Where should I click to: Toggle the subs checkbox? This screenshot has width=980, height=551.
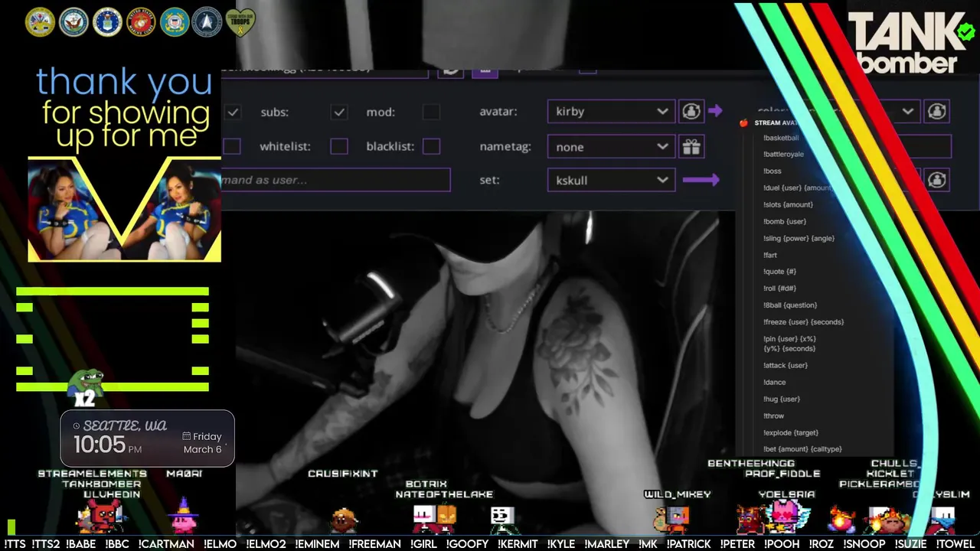(x=339, y=112)
